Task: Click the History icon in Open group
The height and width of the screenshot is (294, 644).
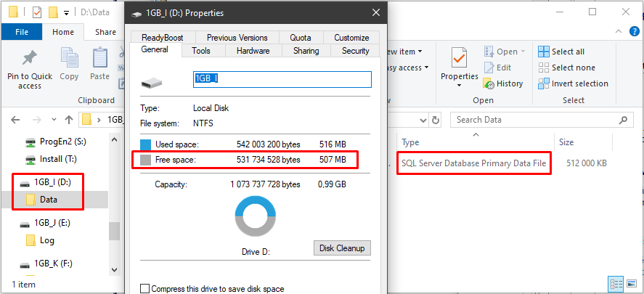Action: pyautogui.click(x=489, y=84)
